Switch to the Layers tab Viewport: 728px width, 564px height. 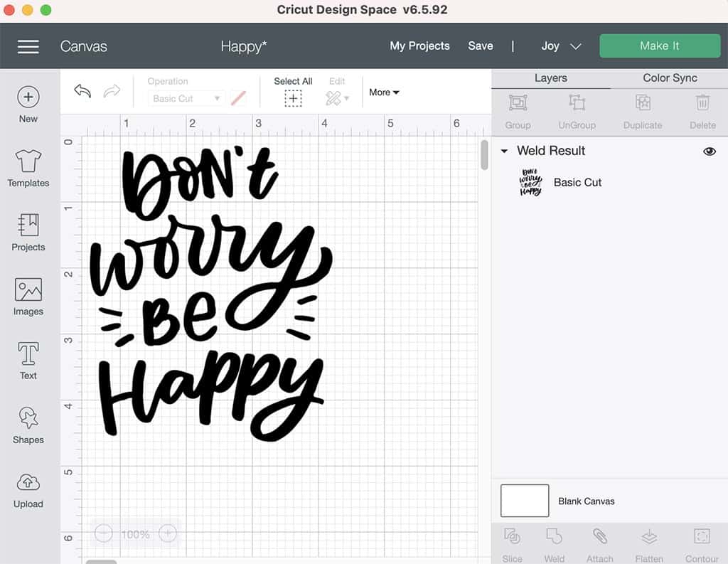550,78
